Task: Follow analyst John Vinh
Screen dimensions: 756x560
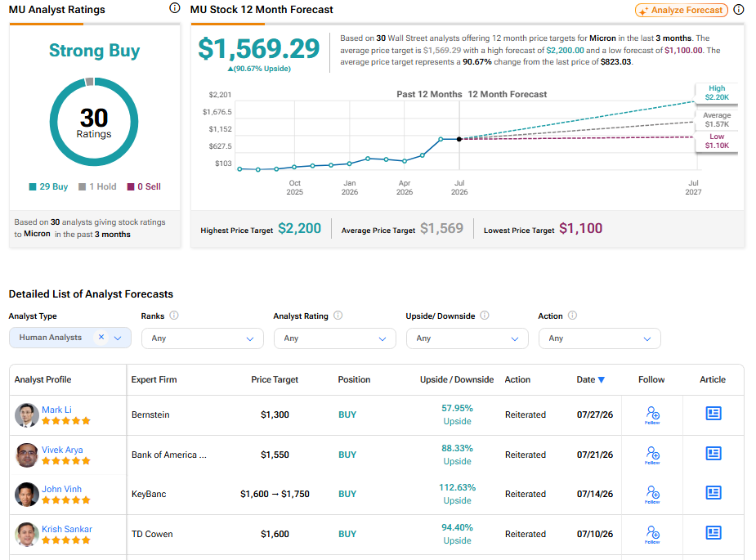Action: 652,495
